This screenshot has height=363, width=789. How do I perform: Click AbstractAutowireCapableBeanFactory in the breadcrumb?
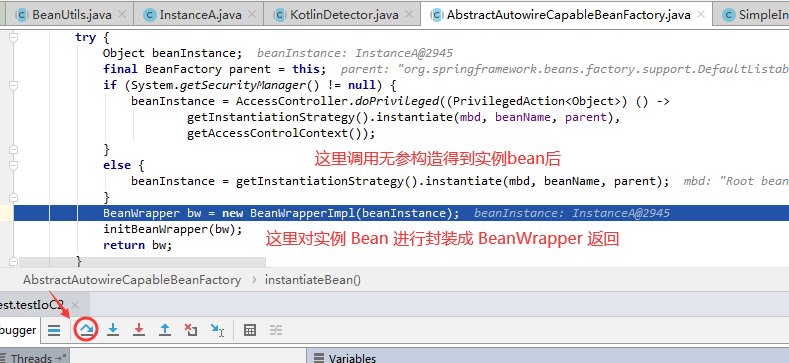(132, 280)
